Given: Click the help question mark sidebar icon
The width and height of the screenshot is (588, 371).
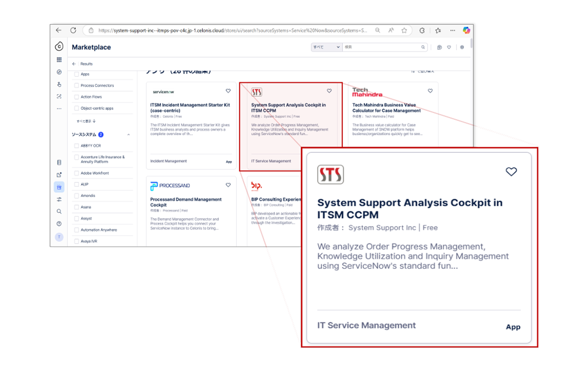Looking at the screenshot, I should (x=59, y=224).
